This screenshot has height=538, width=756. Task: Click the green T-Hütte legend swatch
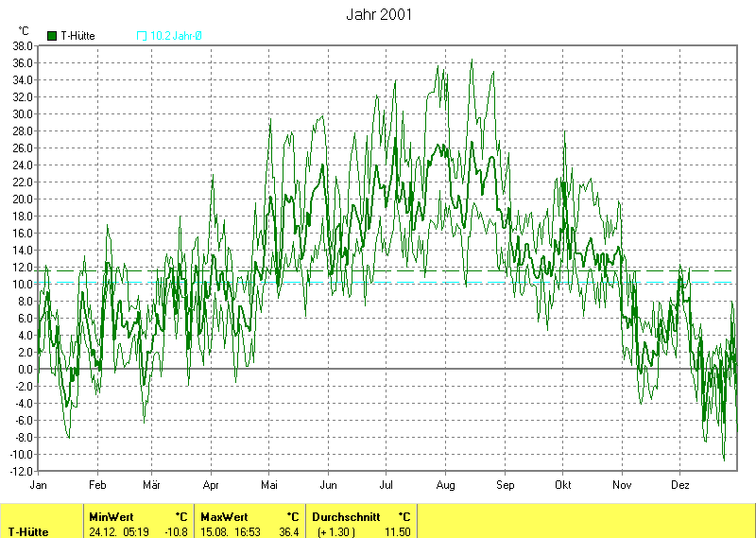click(50, 36)
